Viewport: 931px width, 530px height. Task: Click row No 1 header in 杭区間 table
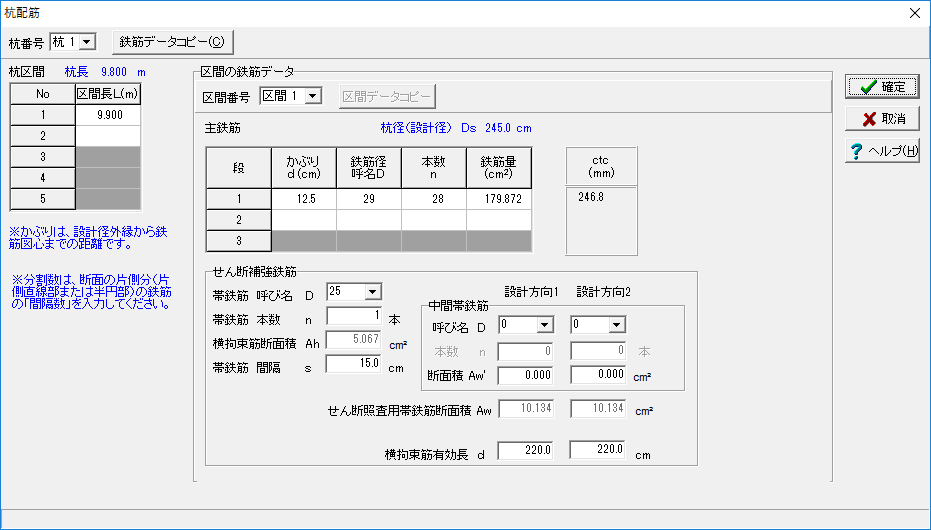click(43, 115)
